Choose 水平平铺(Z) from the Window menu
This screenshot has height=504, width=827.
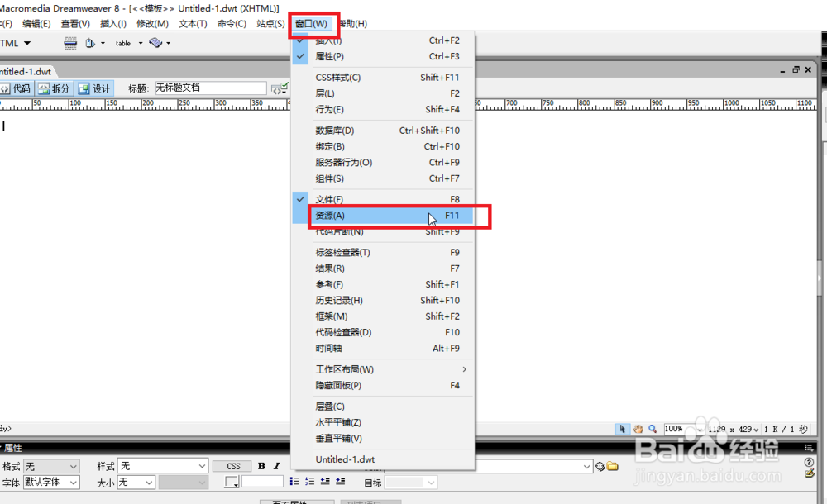[383, 423]
